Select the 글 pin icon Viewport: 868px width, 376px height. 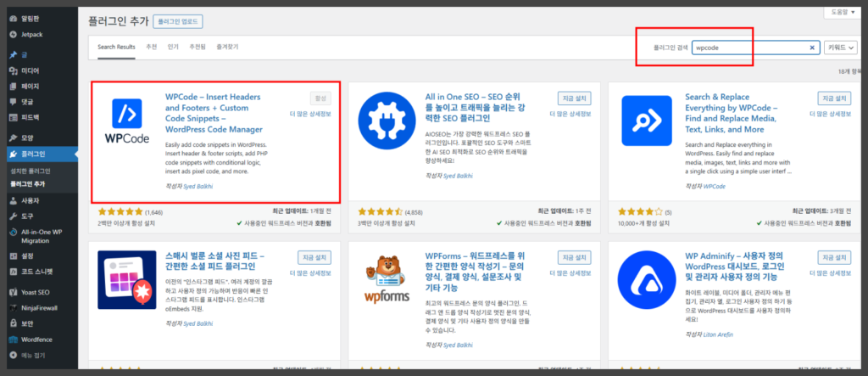point(14,55)
